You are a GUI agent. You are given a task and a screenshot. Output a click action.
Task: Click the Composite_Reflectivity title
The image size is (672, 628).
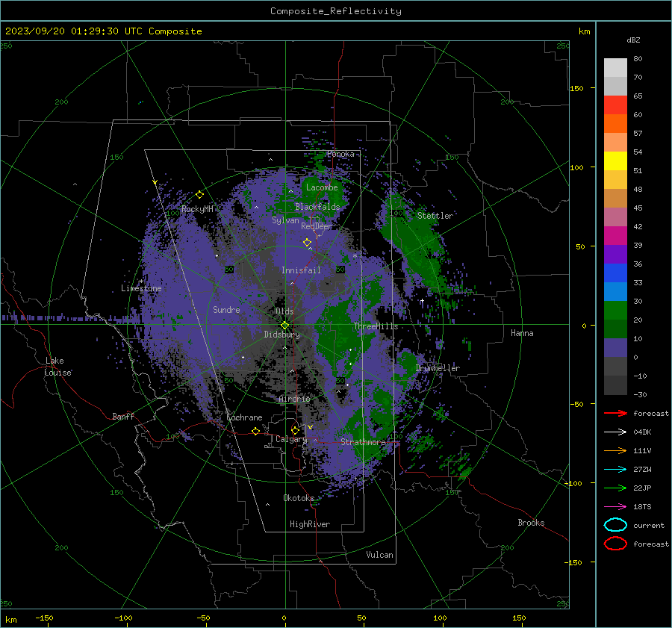pyautogui.click(x=336, y=11)
